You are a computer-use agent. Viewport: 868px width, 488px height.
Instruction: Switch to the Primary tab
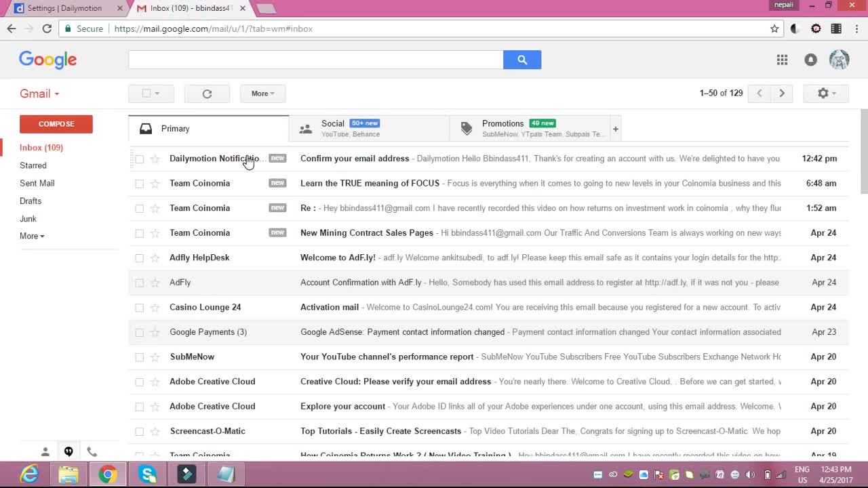208,129
